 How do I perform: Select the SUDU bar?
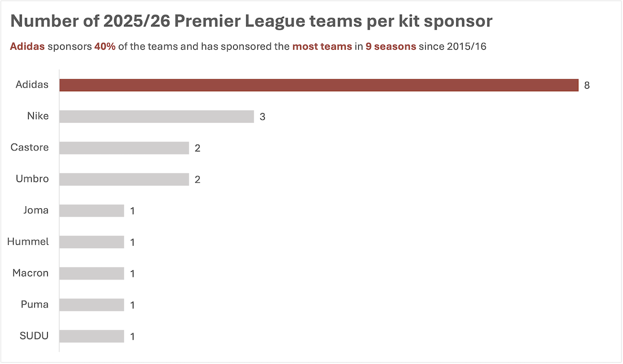pyautogui.click(x=91, y=336)
